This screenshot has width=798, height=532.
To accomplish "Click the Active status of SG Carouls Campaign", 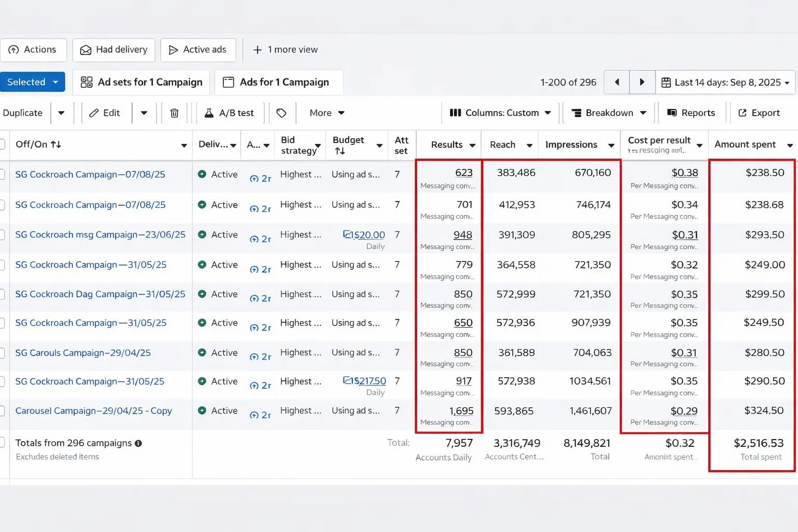I will click(x=218, y=353).
